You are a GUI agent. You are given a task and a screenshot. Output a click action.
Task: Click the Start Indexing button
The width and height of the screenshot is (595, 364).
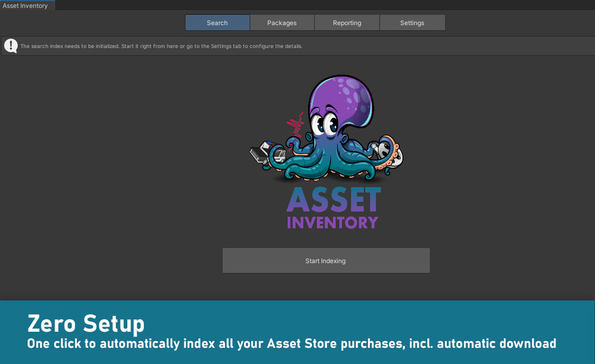326,260
